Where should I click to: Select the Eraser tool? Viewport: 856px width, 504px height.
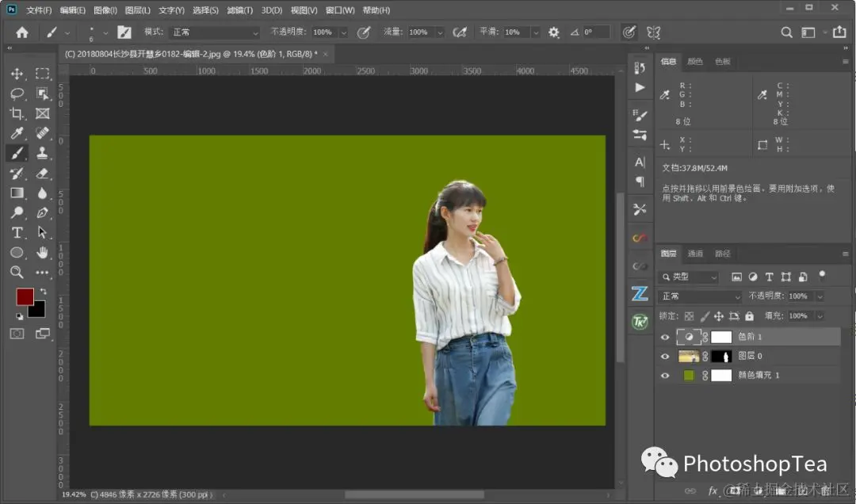click(42, 173)
